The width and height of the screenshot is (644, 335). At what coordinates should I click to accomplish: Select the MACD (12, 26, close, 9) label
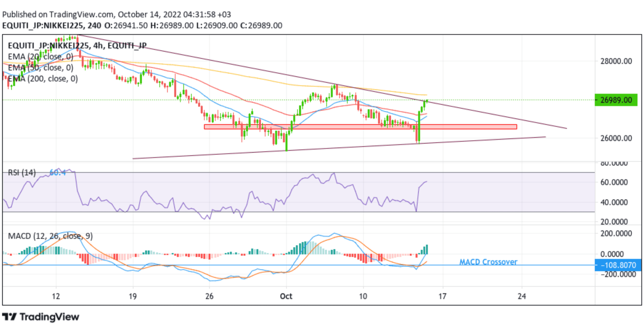pyautogui.click(x=50, y=236)
